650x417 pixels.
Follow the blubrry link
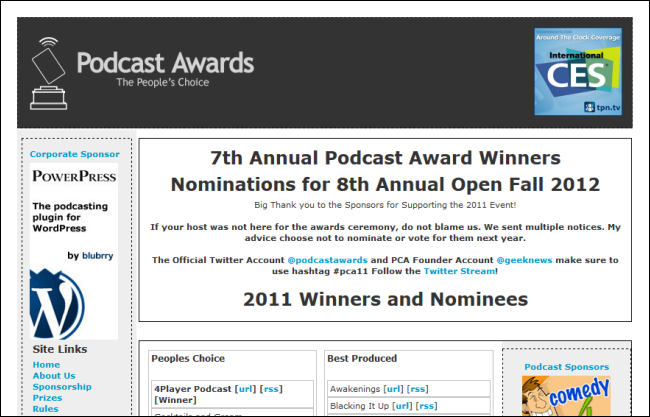[x=97, y=256]
